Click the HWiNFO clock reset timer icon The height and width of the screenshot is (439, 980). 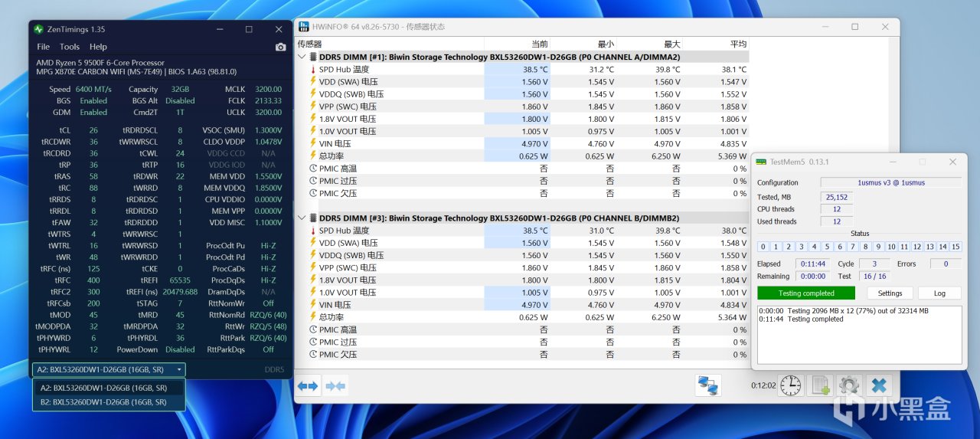click(791, 385)
